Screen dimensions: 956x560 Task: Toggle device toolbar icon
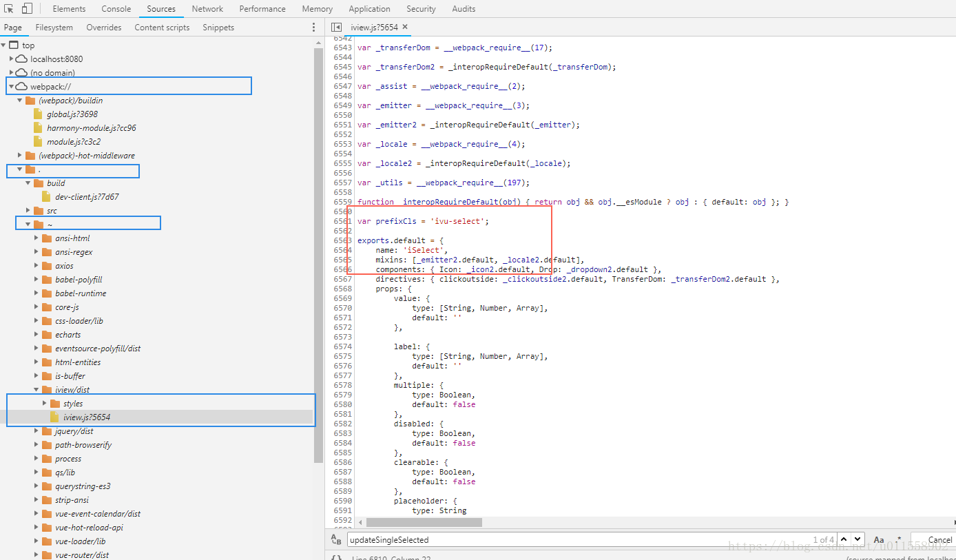pos(27,9)
